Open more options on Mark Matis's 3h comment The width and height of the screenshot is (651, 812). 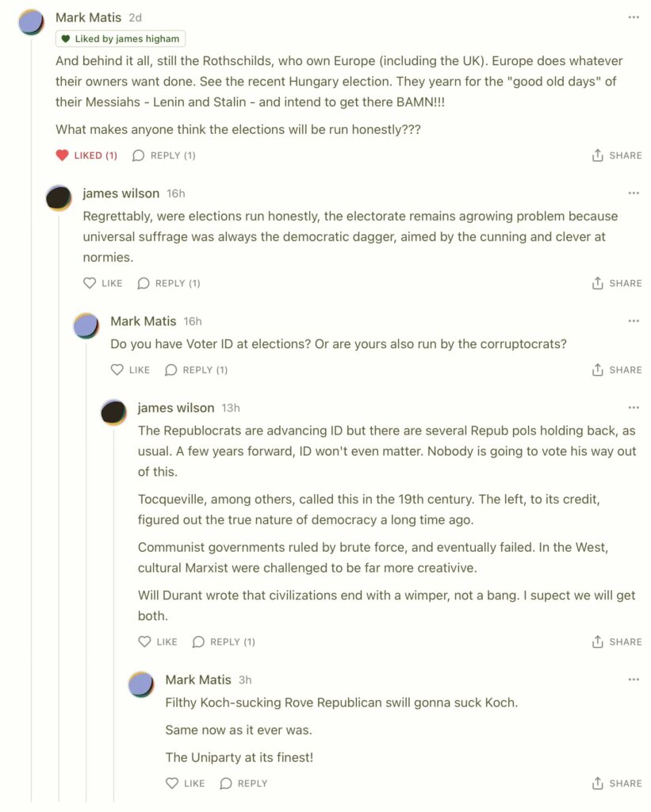click(x=633, y=680)
